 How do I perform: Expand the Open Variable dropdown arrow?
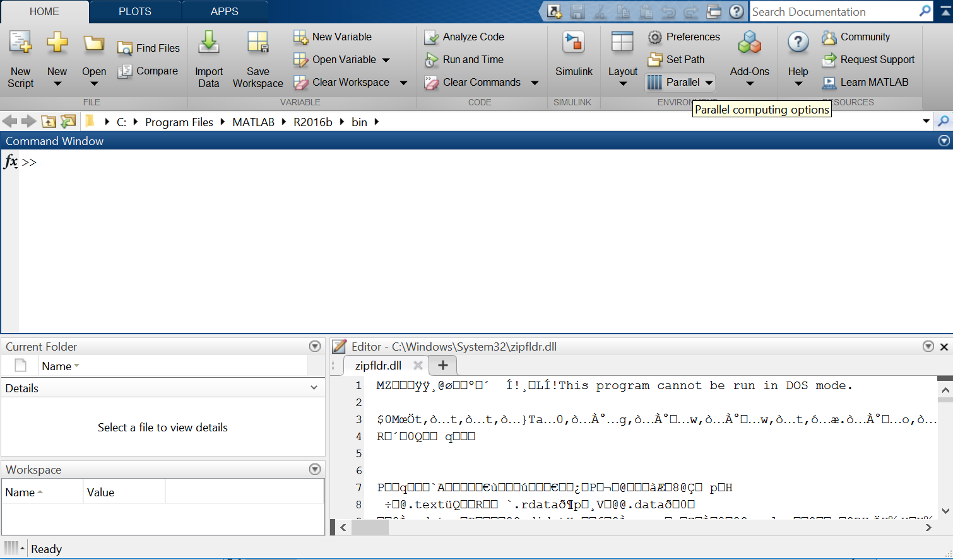(386, 60)
